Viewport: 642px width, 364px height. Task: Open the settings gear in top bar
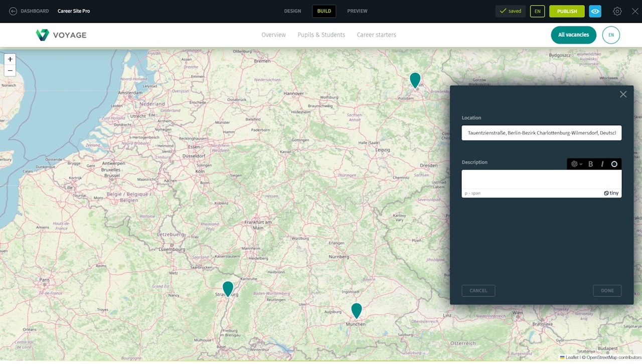[617, 11]
